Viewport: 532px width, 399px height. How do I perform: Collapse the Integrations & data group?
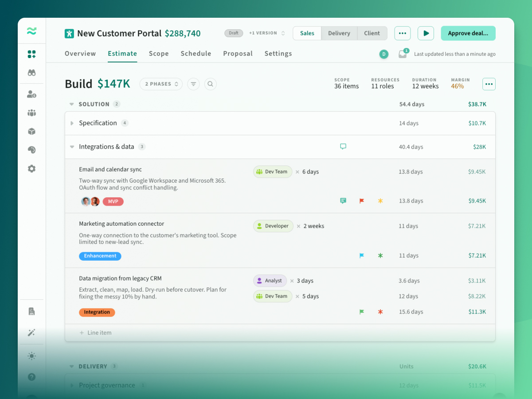(x=72, y=147)
